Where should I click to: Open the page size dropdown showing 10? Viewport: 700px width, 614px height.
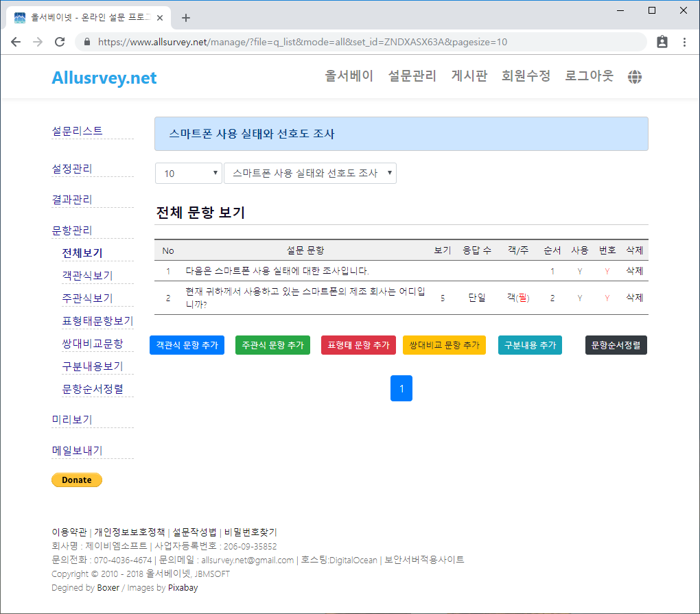click(188, 174)
